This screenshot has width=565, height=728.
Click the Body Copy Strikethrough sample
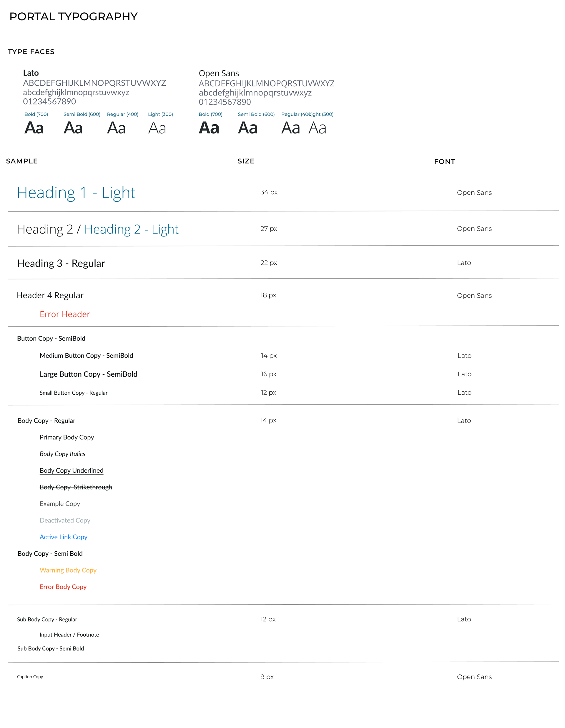(x=76, y=487)
